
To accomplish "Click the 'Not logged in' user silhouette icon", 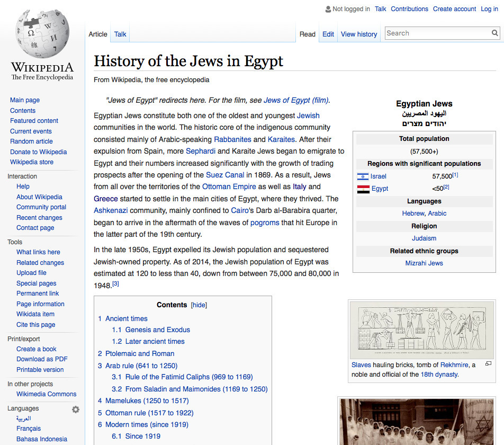I will [x=327, y=8].
